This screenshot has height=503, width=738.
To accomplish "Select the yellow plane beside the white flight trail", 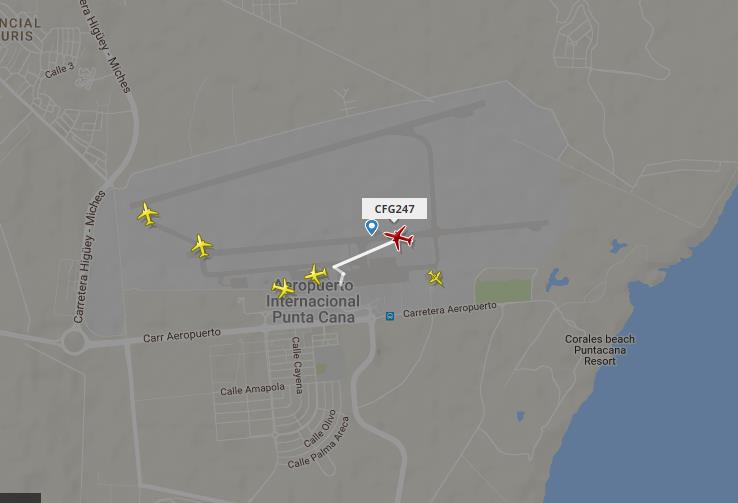I will [x=316, y=274].
